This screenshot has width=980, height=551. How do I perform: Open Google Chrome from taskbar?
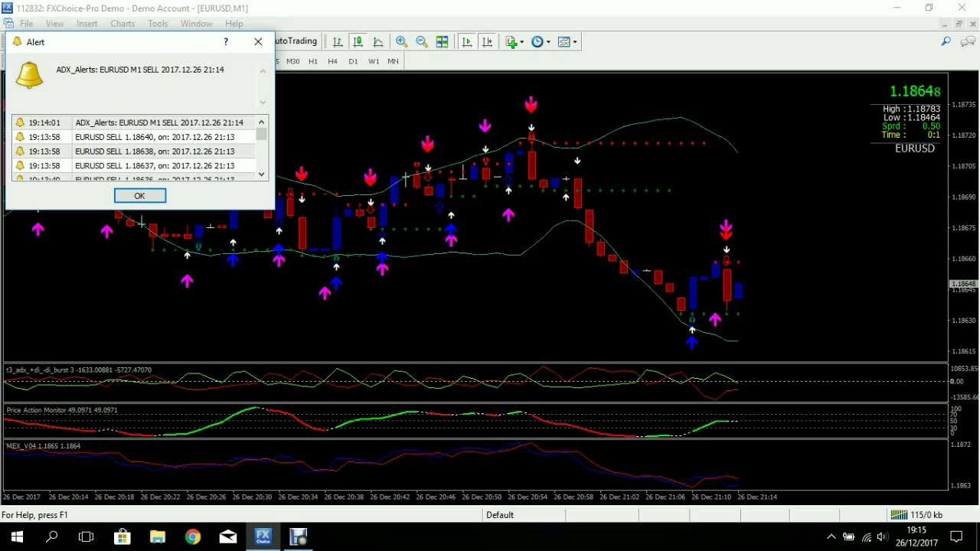[x=192, y=536]
